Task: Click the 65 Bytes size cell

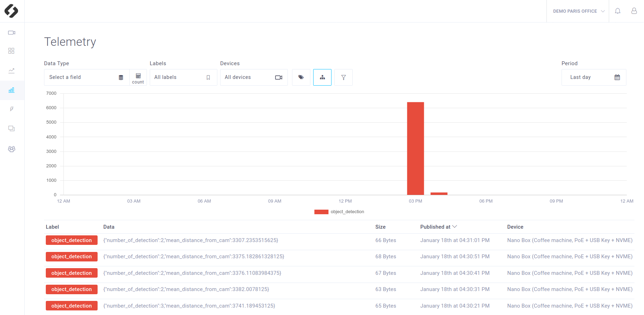Action: tap(386, 306)
